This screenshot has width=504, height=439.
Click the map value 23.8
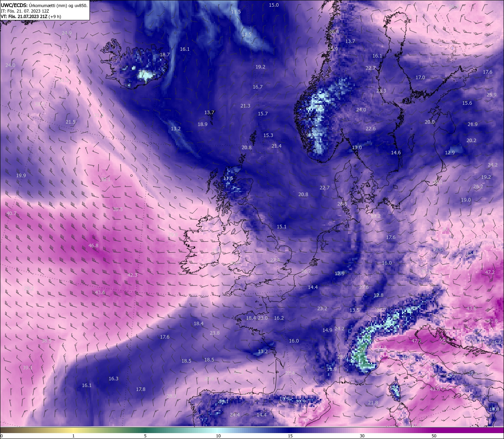tap(215, 333)
